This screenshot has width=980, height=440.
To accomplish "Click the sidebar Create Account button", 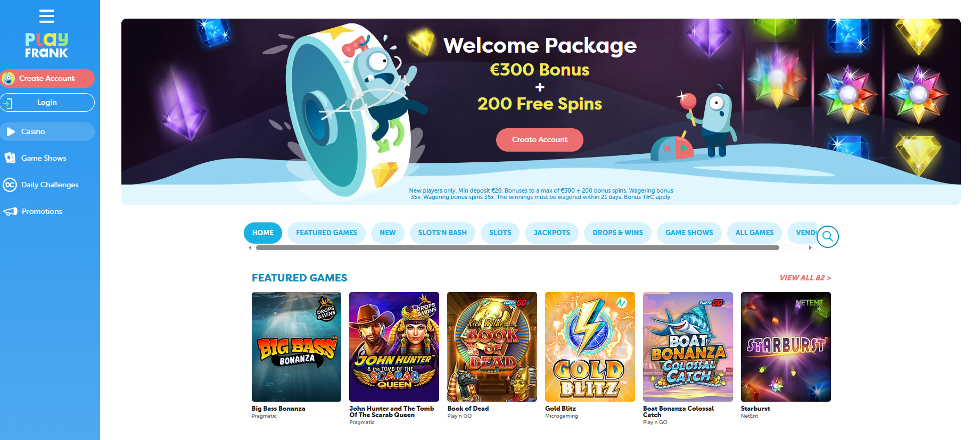I will (47, 78).
